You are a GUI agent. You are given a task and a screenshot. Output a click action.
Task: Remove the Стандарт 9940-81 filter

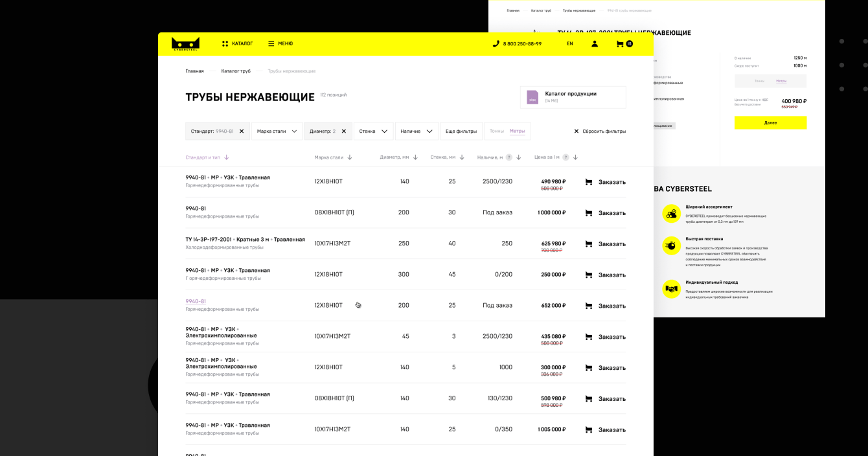coord(242,131)
